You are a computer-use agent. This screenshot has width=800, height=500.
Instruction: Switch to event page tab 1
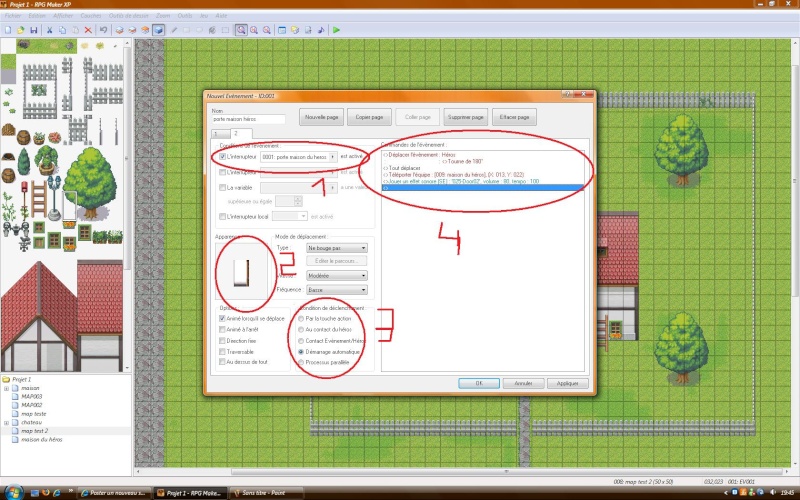coord(220,134)
